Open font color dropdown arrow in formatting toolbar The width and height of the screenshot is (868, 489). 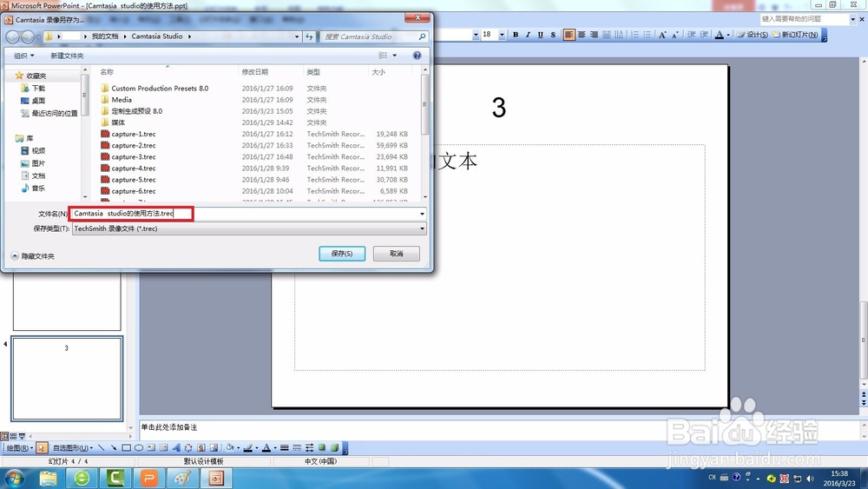(x=728, y=35)
